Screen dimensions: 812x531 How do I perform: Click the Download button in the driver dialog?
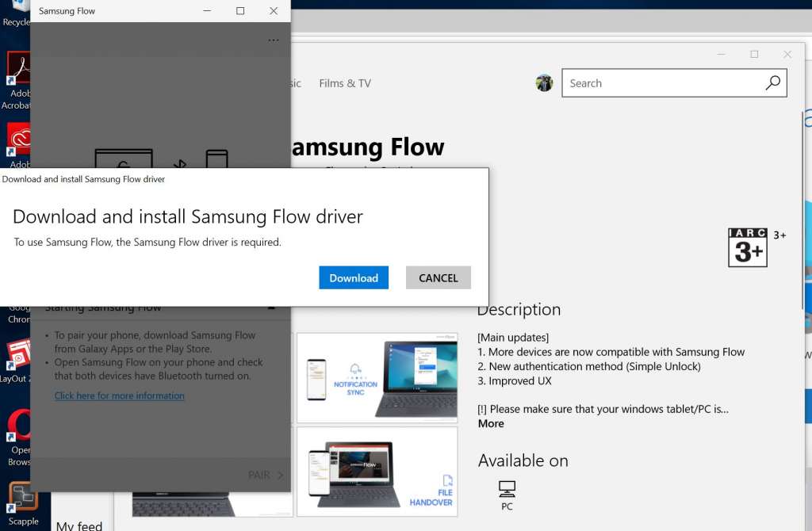click(354, 277)
